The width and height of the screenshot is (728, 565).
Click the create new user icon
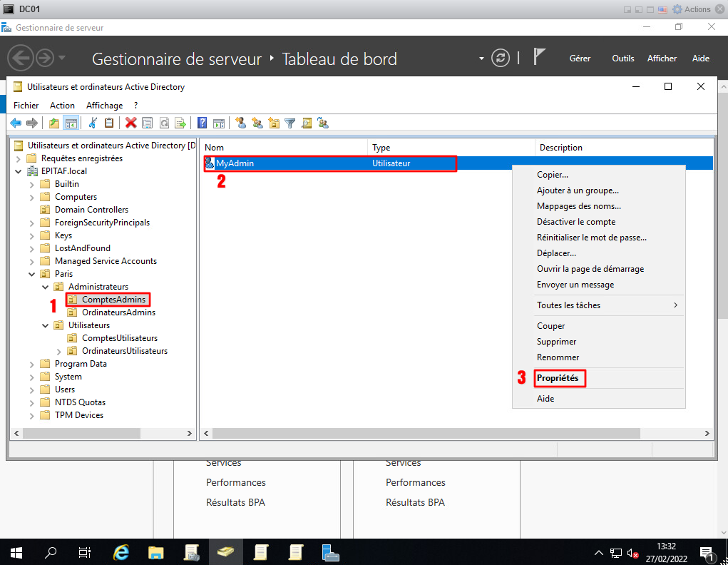[x=240, y=123]
